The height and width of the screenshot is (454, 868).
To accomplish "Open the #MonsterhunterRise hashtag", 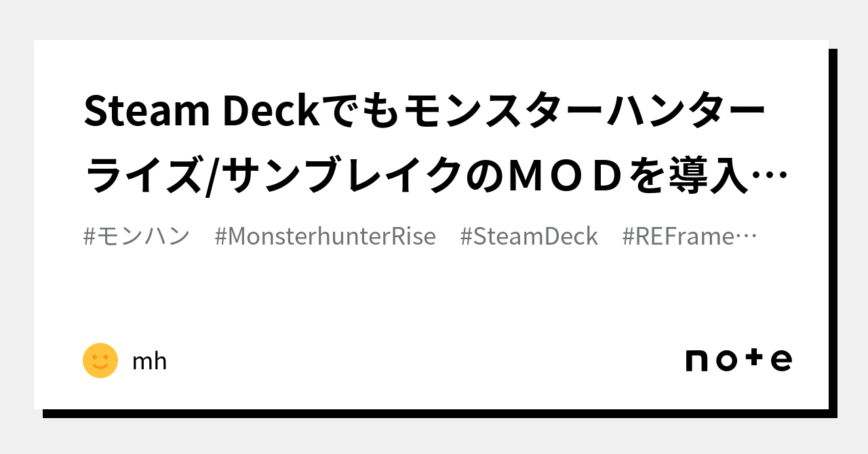I will (325, 236).
